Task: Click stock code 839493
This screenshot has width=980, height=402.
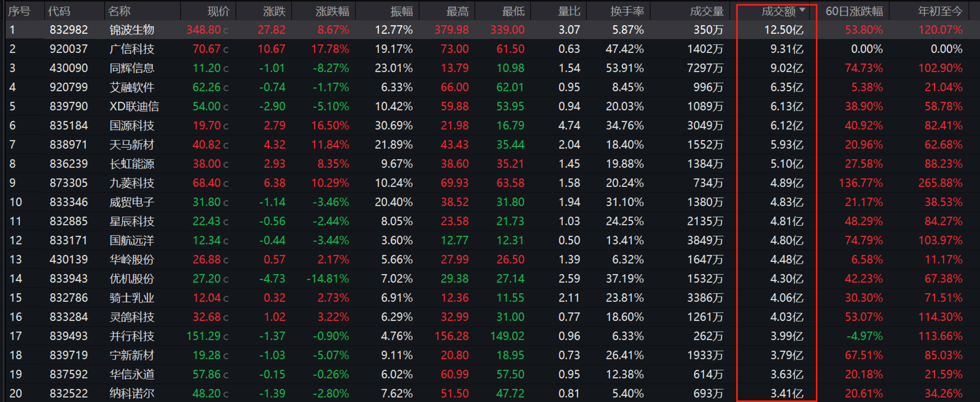Action: click(69, 336)
